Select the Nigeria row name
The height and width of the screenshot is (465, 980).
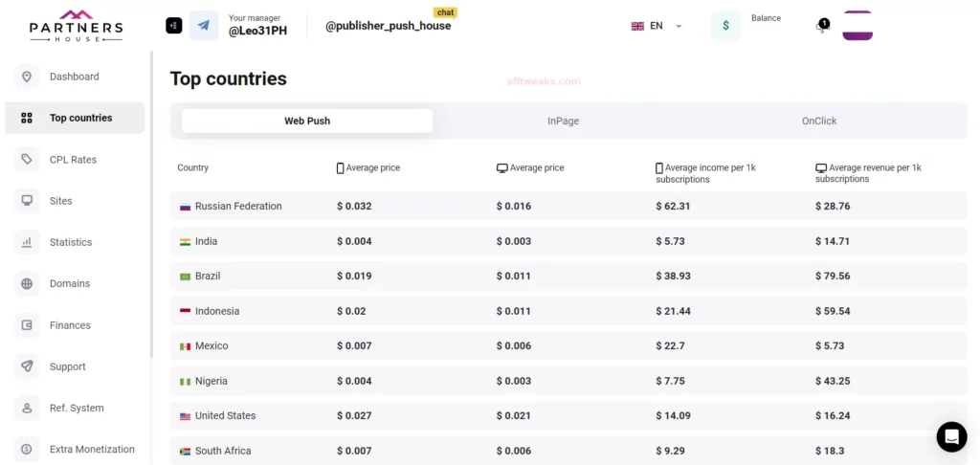[x=212, y=381]
